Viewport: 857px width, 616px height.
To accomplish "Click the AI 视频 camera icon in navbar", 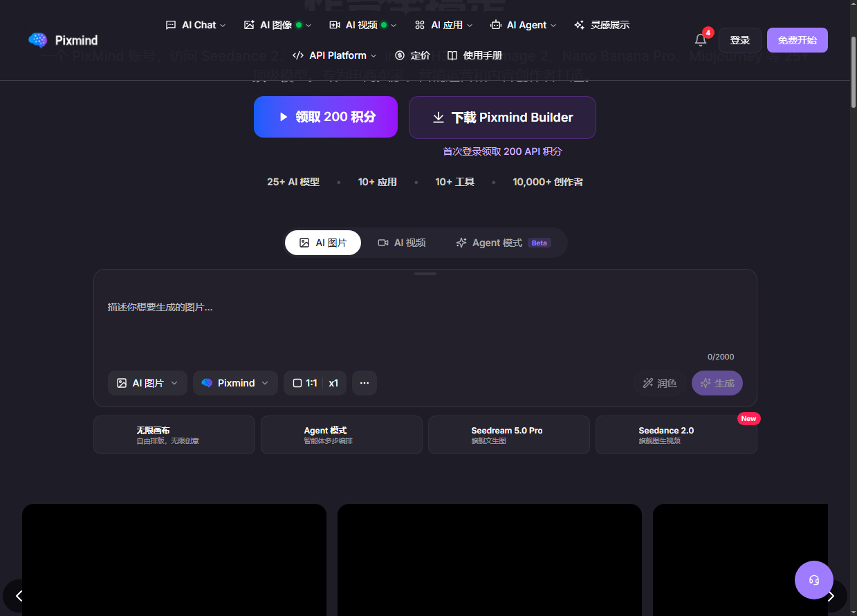I will click(335, 25).
